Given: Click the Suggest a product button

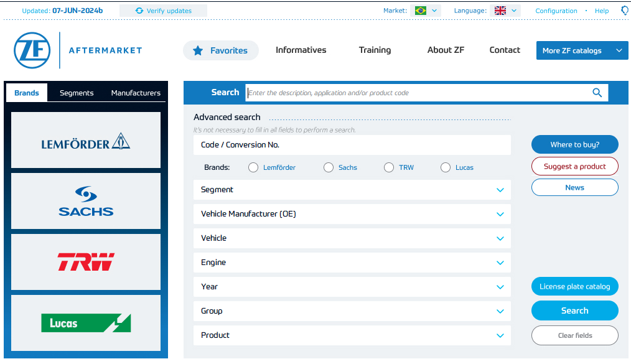Looking at the screenshot, I should click(574, 166).
